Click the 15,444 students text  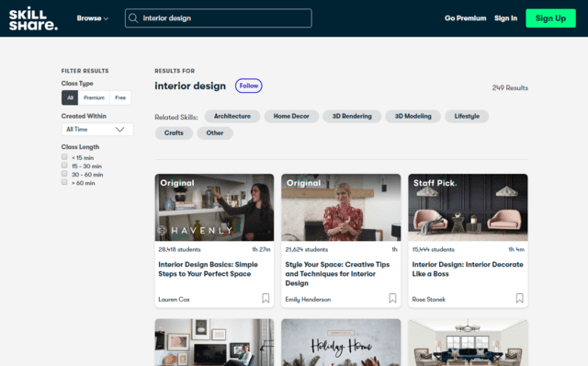[433, 249]
